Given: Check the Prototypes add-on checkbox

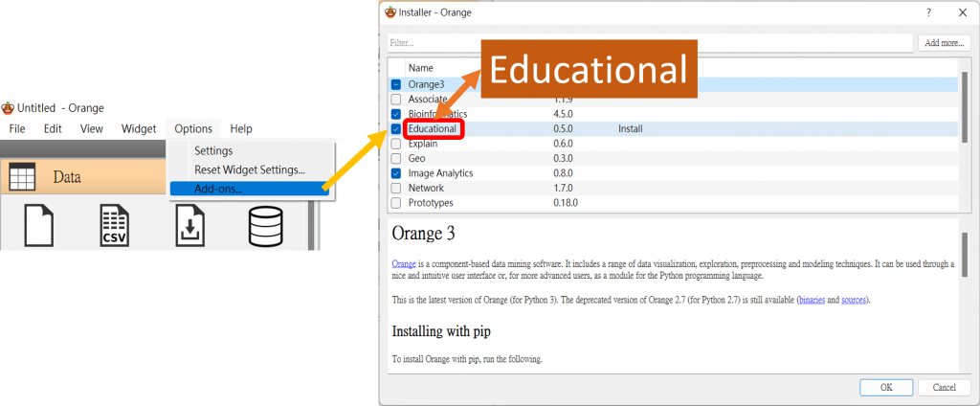Looking at the screenshot, I should click(395, 203).
